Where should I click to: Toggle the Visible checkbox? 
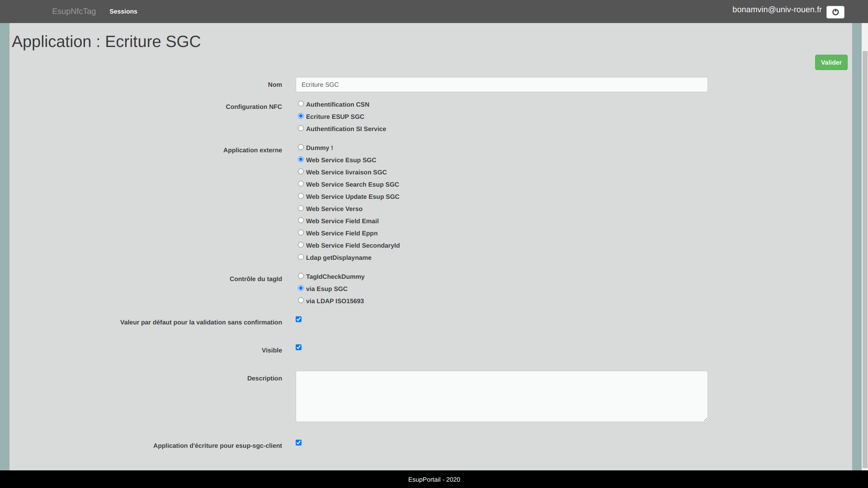(298, 347)
